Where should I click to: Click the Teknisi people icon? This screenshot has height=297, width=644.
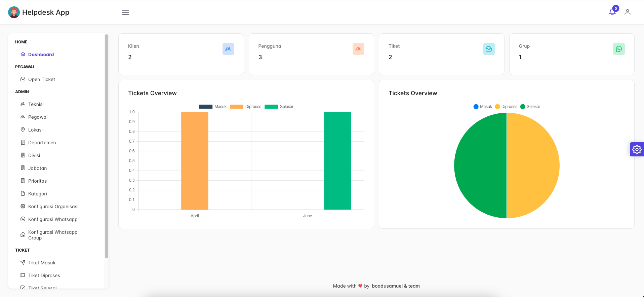[23, 104]
